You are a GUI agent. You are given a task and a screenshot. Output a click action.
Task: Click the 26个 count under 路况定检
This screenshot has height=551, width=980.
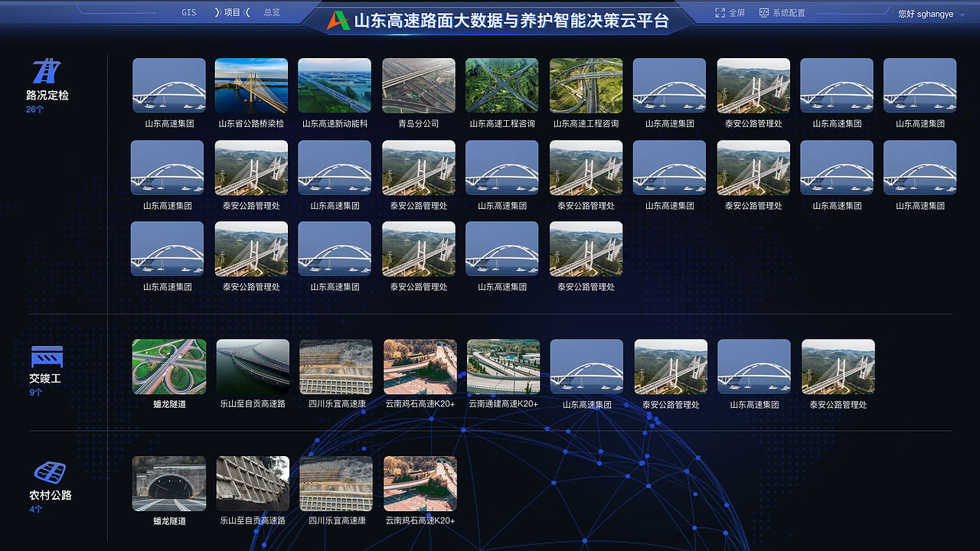click(35, 109)
